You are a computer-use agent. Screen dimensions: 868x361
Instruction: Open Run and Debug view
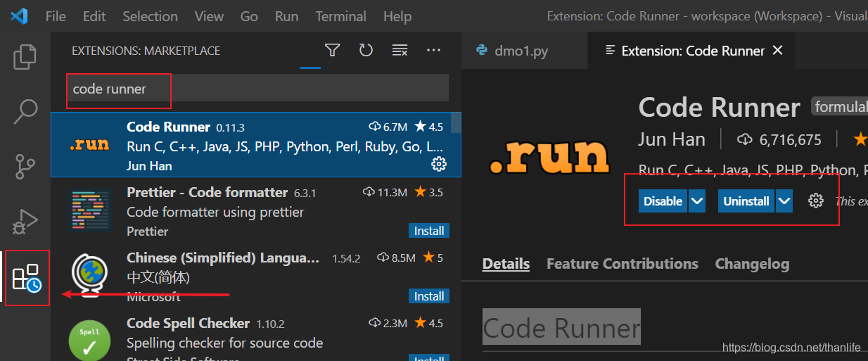[x=25, y=222]
